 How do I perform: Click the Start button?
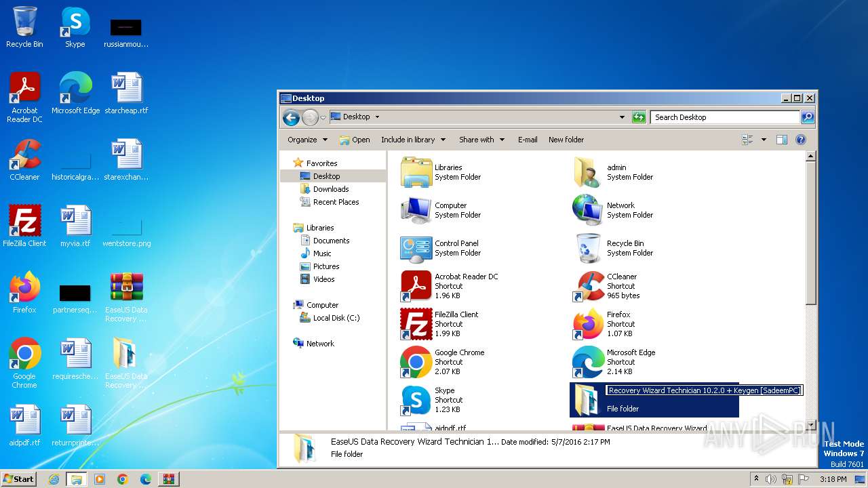point(18,479)
